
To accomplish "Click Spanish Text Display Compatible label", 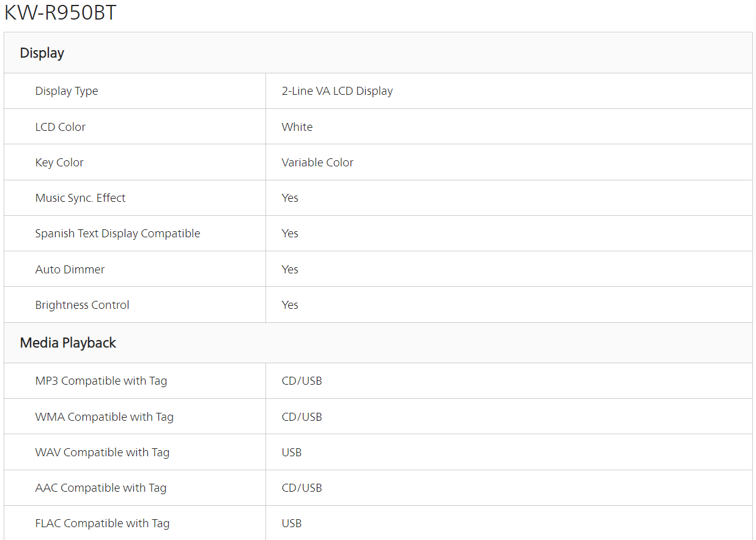I will tap(117, 234).
